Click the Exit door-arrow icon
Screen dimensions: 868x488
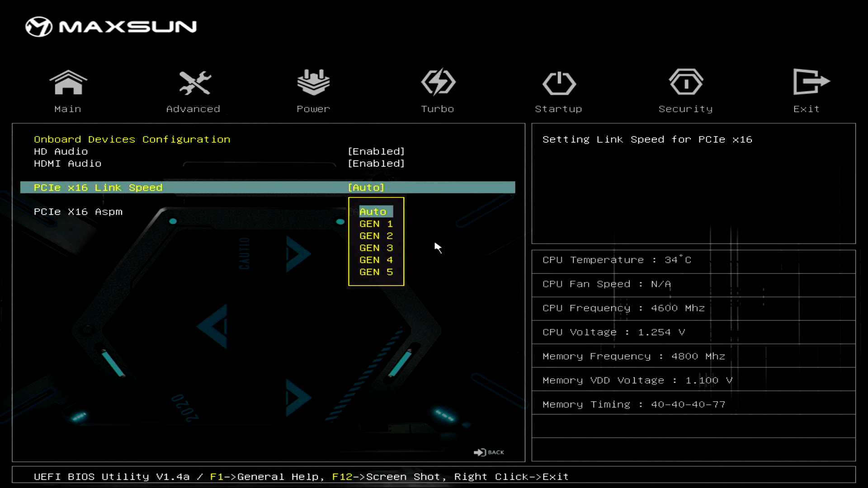810,82
